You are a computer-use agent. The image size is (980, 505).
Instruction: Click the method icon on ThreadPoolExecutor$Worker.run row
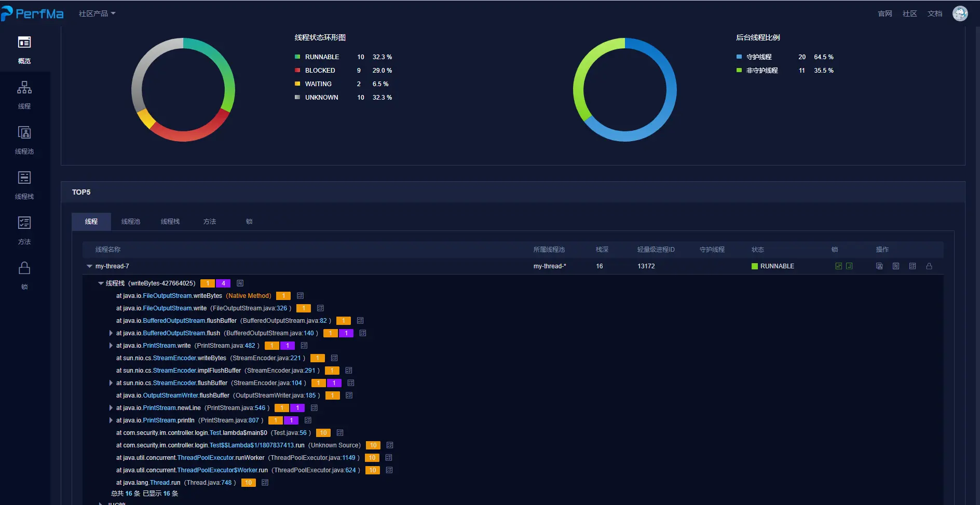click(389, 470)
